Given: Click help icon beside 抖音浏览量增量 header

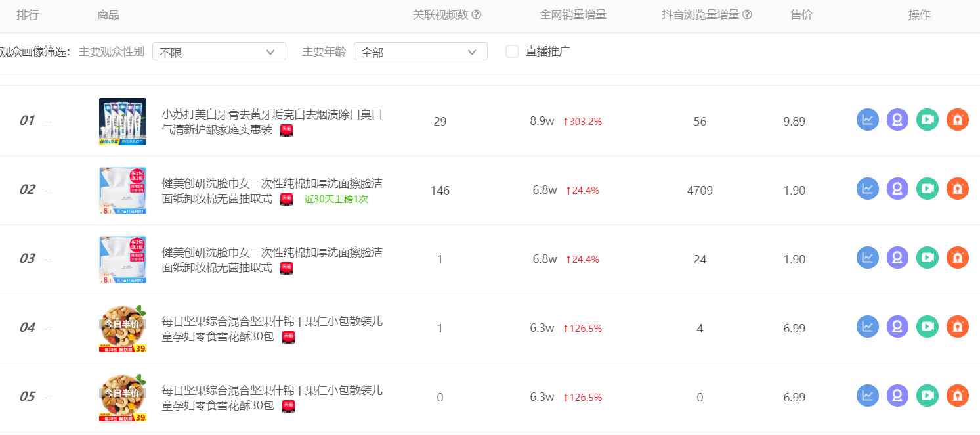Looking at the screenshot, I should coord(747,15).
